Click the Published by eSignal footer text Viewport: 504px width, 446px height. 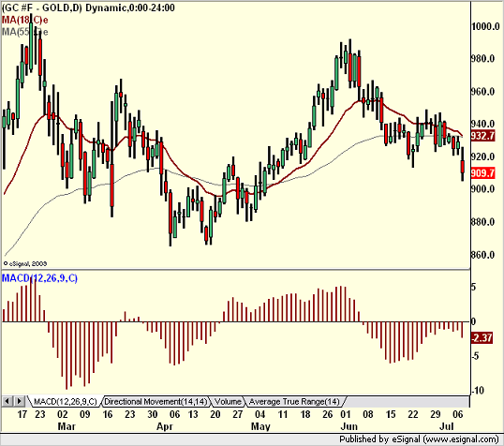(419, 439)
